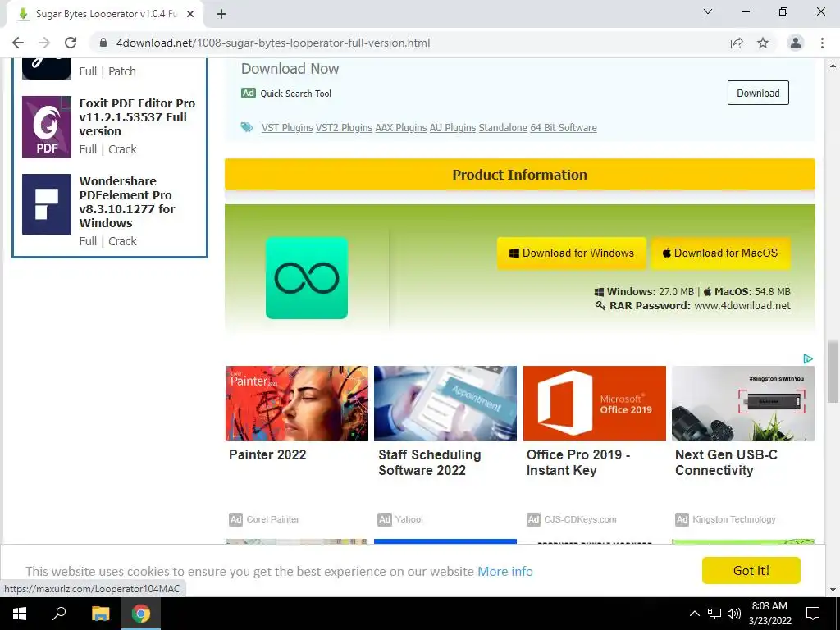Click the browser forward arrow

coord(44,43)
